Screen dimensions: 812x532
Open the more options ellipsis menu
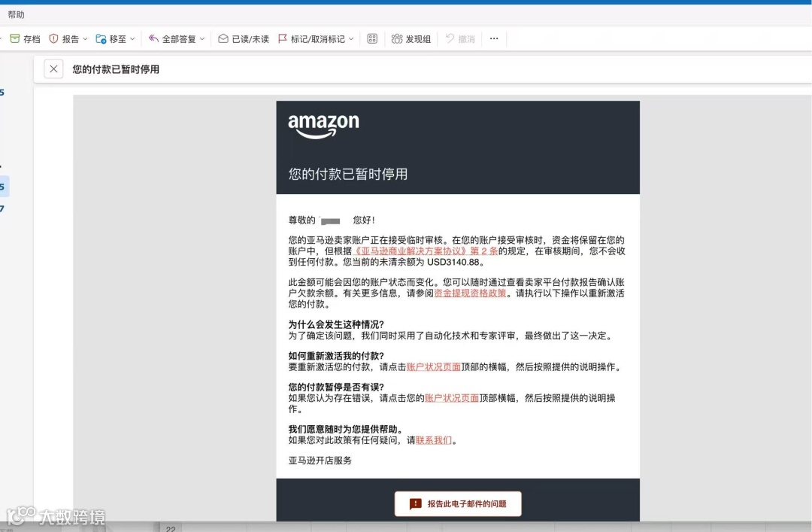pos(494,38)
